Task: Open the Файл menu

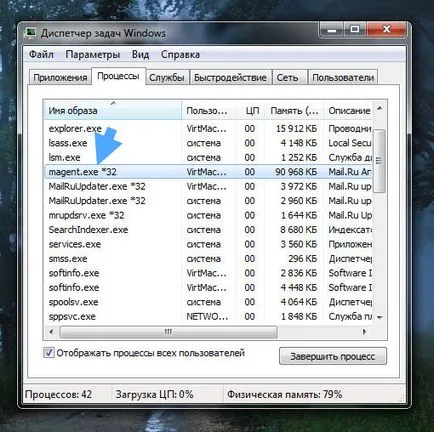Action: tap(41, 54)
